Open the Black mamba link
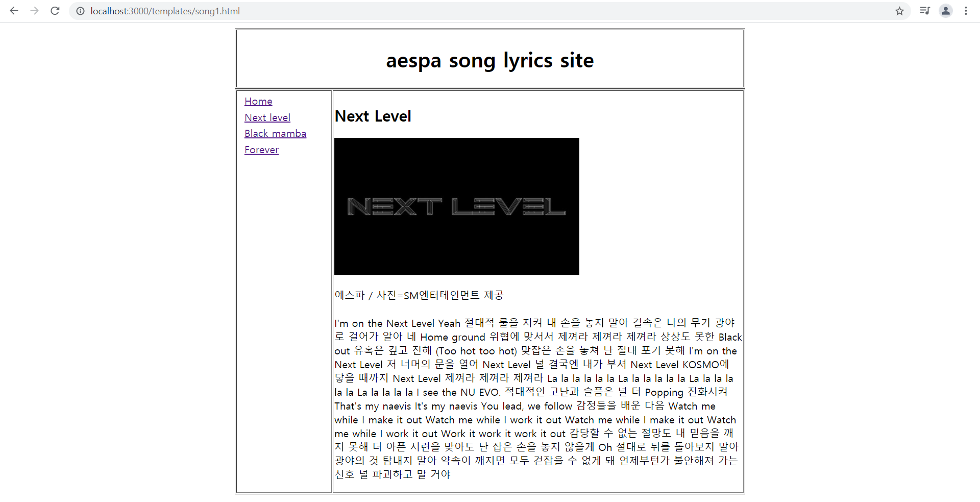The image size is (980, 502). [x=275, y=134]
